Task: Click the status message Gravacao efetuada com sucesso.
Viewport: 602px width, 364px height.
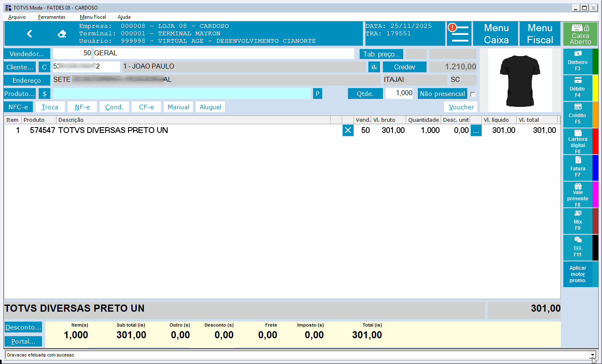Action: pos(41,355)
